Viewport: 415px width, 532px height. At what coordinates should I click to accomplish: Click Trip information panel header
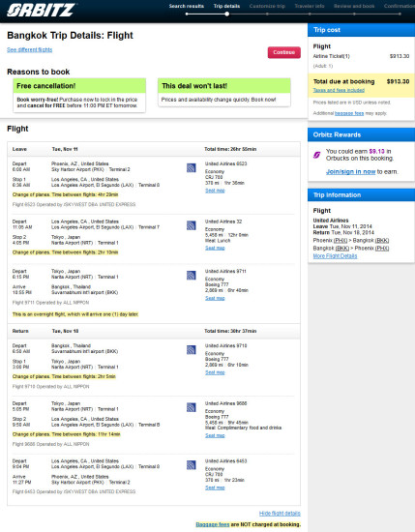361,195
